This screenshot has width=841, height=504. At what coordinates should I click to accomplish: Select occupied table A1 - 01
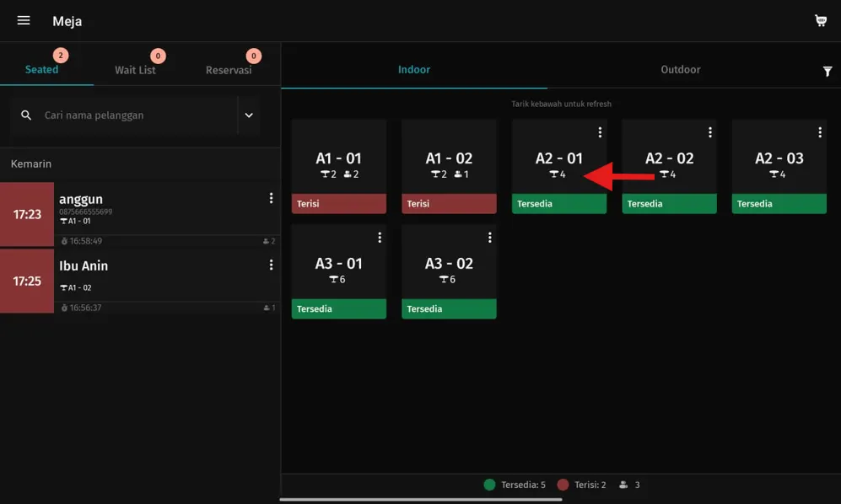pos(338,166)
